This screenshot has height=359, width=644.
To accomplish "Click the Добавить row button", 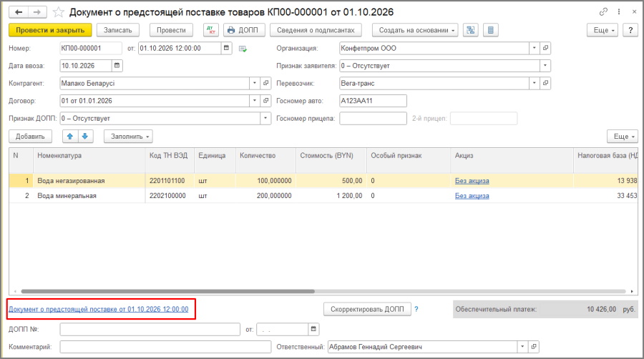I will point(30,136).
